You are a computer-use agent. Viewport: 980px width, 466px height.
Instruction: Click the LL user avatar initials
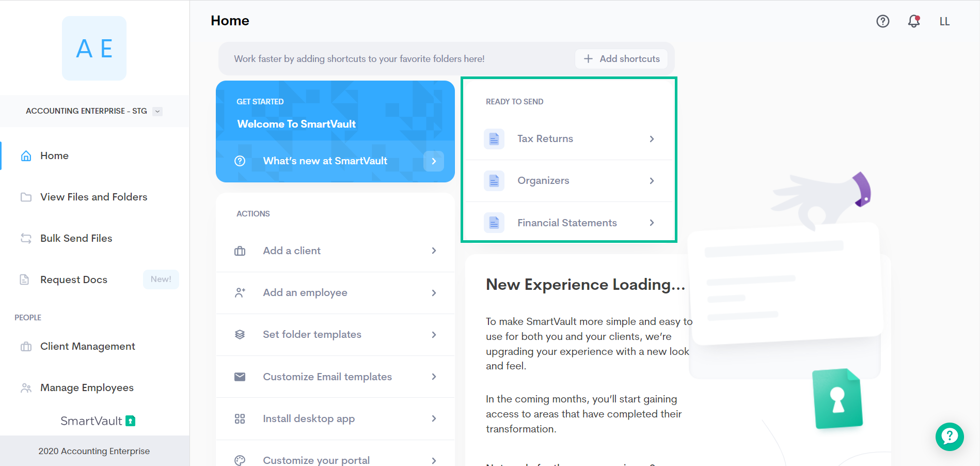tap(944, 21)
